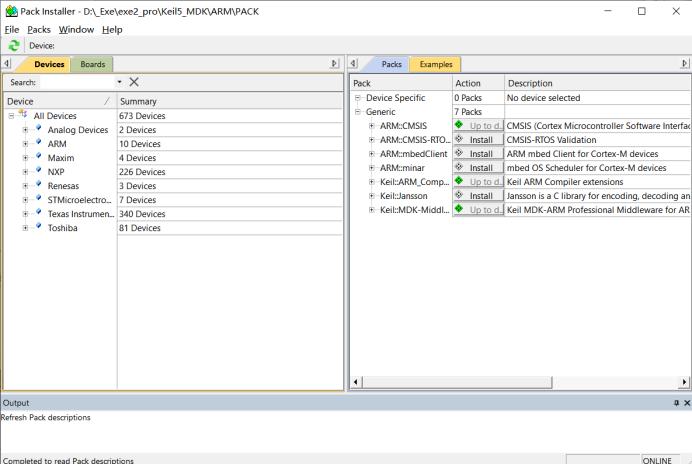Click the Summary column header
Screen dimensions: 692x465
229,101
